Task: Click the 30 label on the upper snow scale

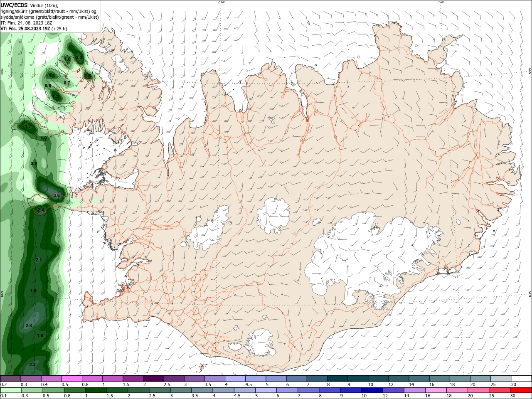Action: 513,384
